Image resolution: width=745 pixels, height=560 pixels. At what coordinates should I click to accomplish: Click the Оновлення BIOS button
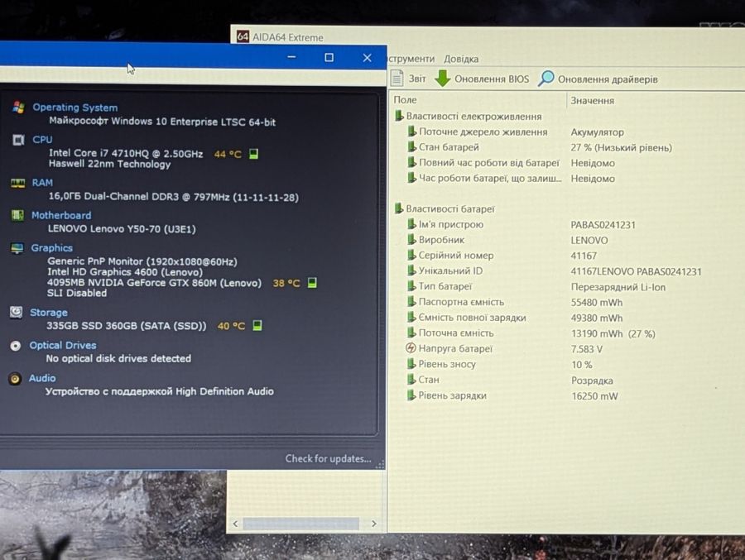point(482,79)
